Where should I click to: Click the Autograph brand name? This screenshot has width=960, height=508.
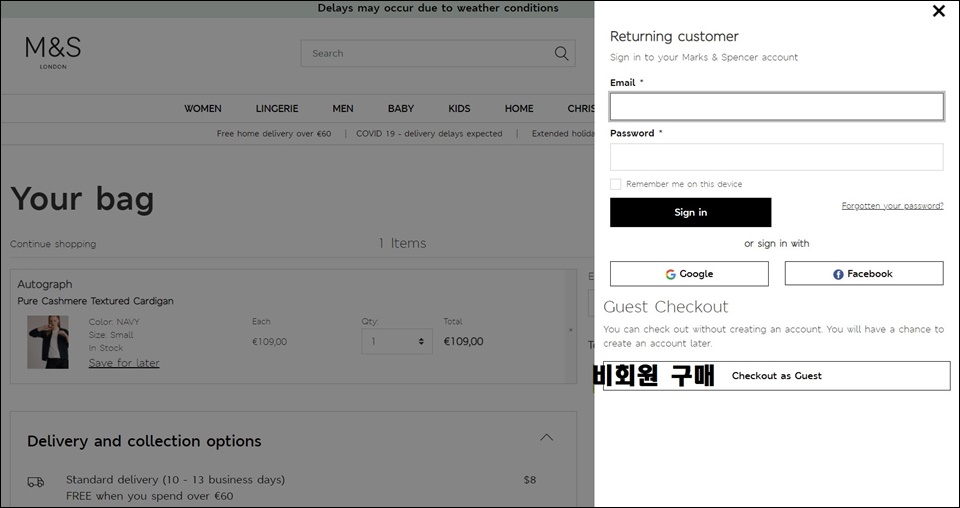[x=45, y=285]
